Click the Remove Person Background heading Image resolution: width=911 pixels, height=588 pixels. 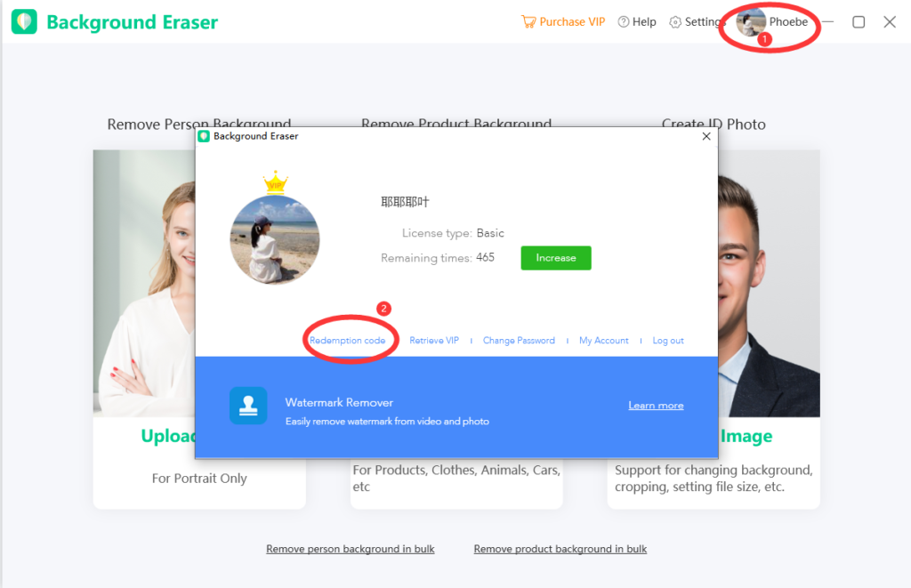199,123
